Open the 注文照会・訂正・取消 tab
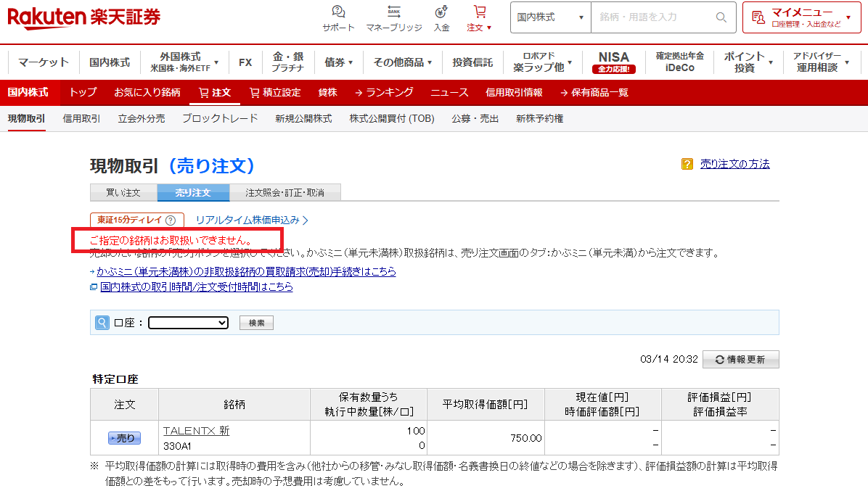 (x=284, y=193)
